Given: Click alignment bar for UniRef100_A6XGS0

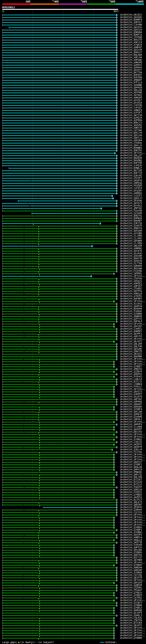Looking at the screenshot, I should pos(63,27).
